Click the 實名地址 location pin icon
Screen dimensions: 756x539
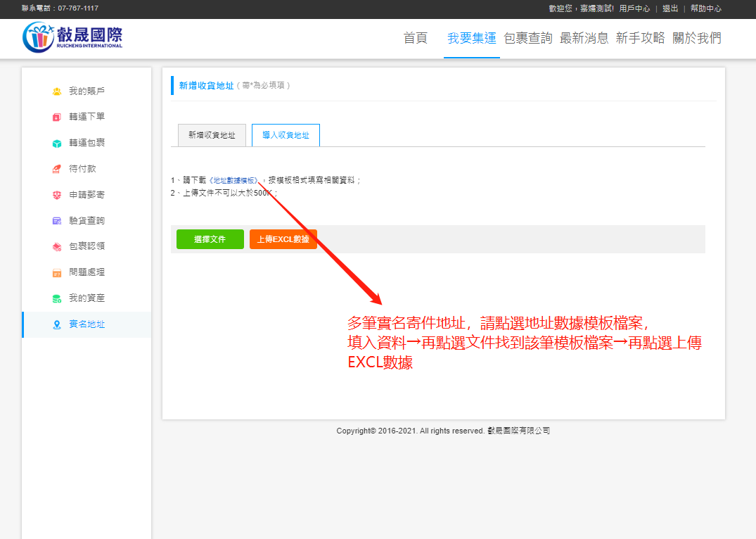coord(57,324)
